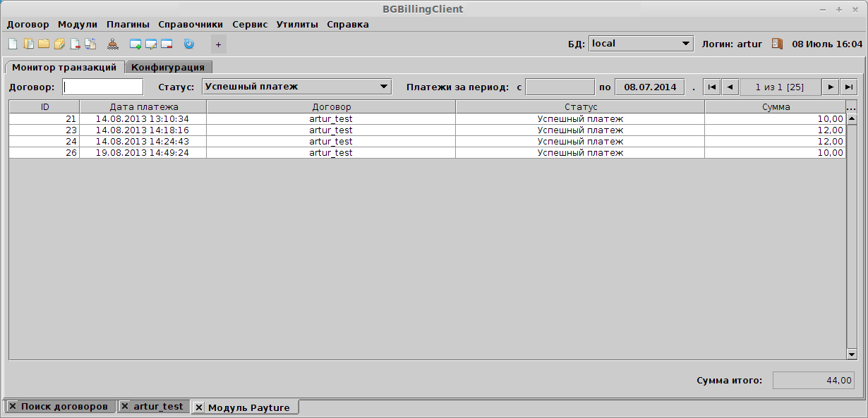The height and width of the screenshot is (418, 868).
Task: Create a new document with the toolbar icon
Action: point(13,44)
